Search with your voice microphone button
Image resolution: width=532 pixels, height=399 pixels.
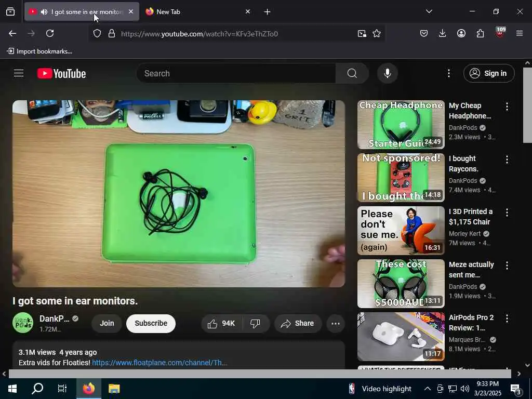(x=388, y=73)
